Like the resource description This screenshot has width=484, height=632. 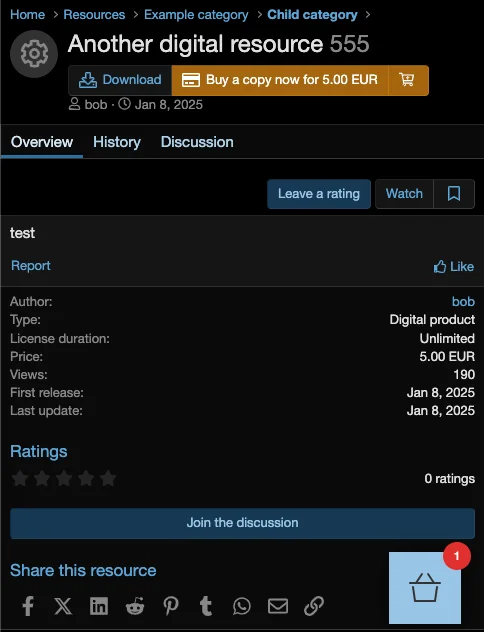(454, 266)
